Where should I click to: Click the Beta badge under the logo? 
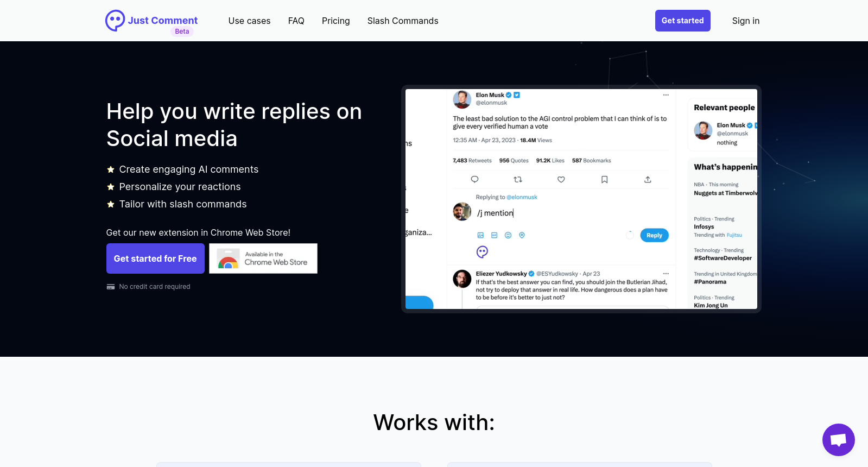[x=182, y=31]
